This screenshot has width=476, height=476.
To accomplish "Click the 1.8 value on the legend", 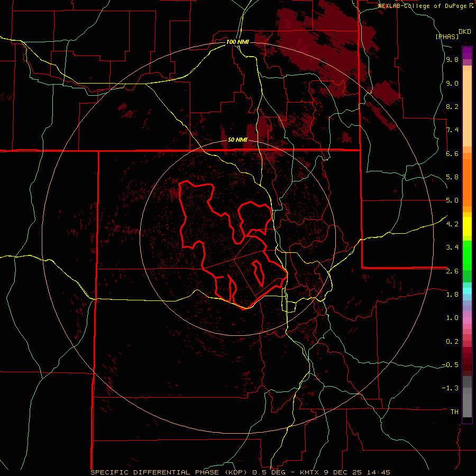I will (x=452, y=294).
